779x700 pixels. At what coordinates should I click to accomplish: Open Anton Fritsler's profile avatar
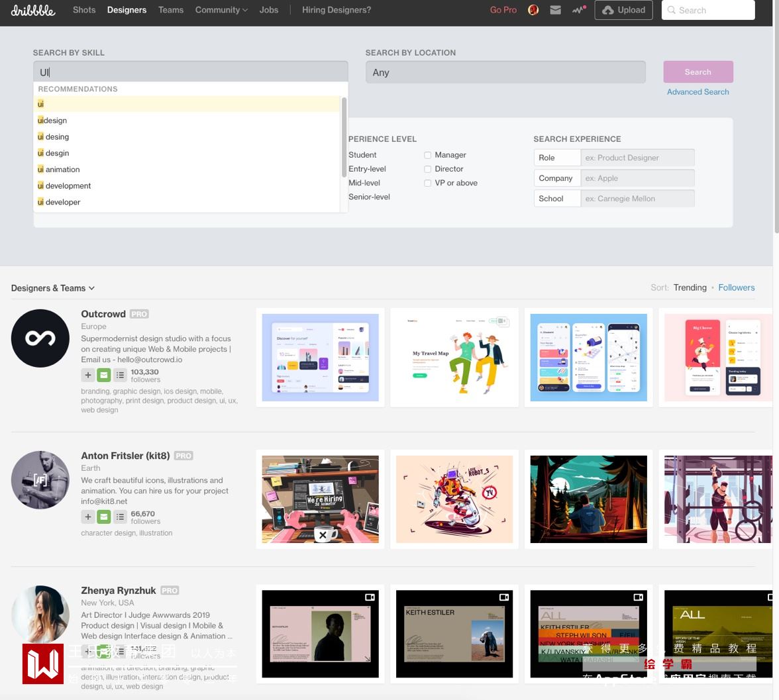pos(40,480)
